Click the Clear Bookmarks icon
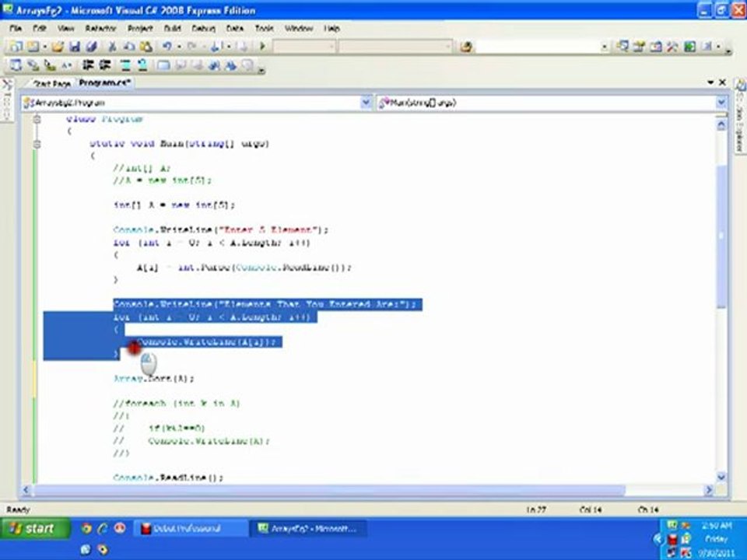747x560 pixels. (x=247, y=65)
